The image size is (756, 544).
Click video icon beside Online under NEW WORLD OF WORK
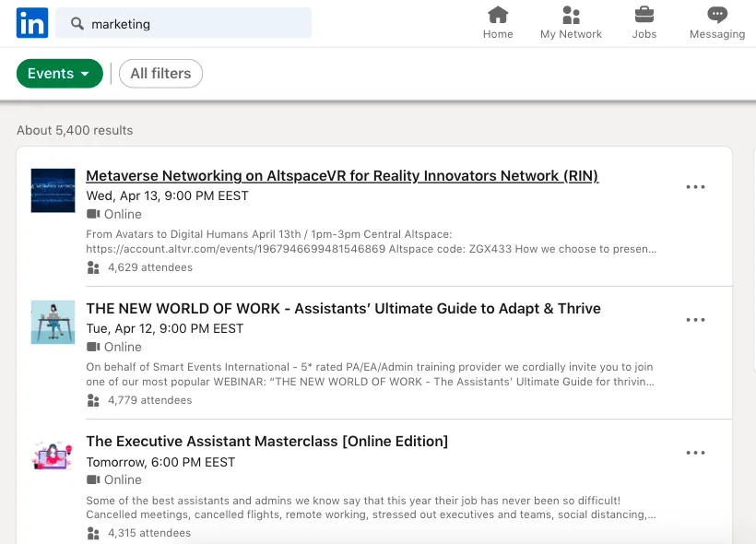pos(93,347)
